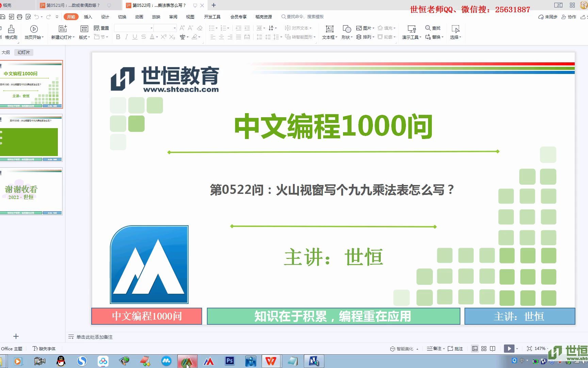
Task: Switch to the 大纲 outline tab
Action: (6, 52)
